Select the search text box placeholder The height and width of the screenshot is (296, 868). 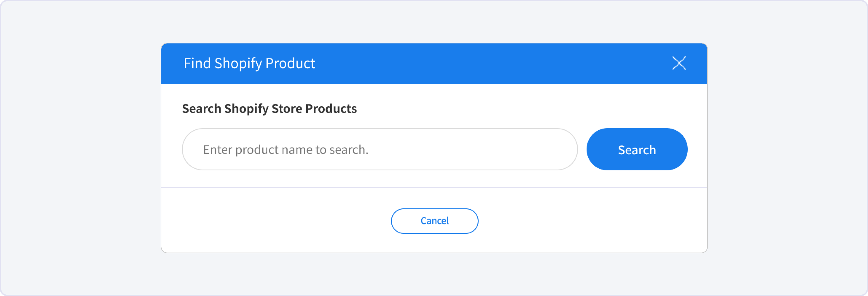[x=286, y=150]
